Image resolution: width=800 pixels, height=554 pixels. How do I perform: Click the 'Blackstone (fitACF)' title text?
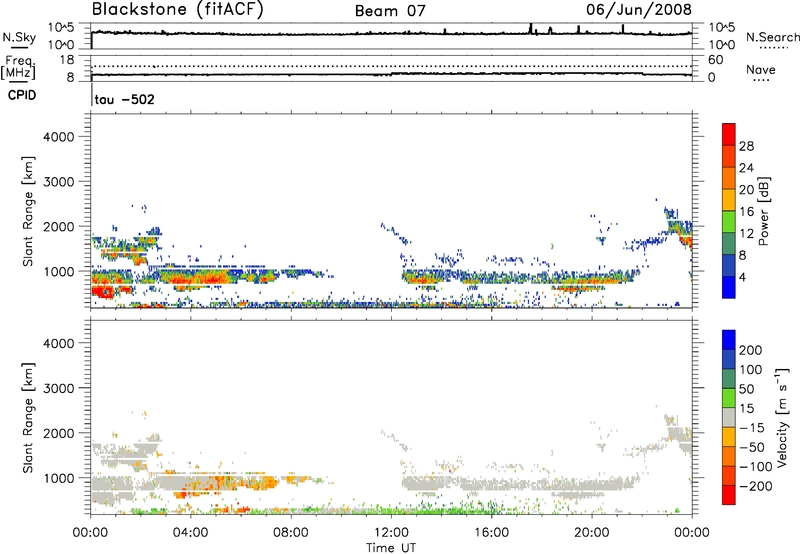[x=178, y=10]
